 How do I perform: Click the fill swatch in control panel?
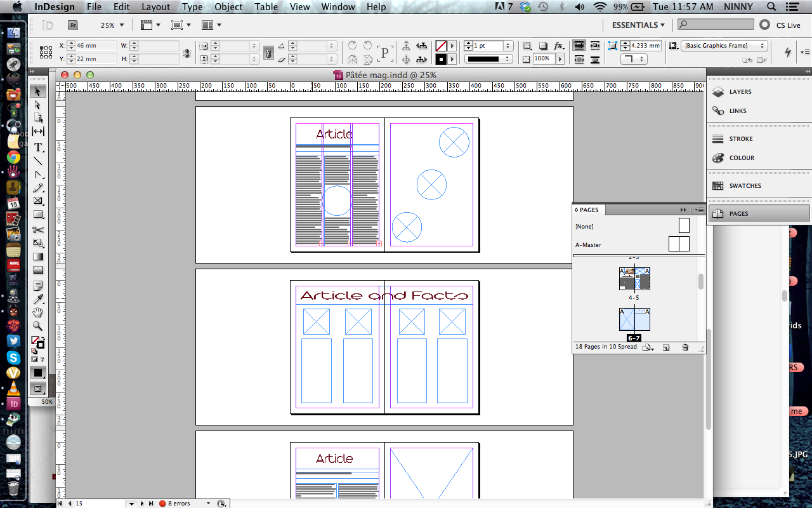coord(441,46)
